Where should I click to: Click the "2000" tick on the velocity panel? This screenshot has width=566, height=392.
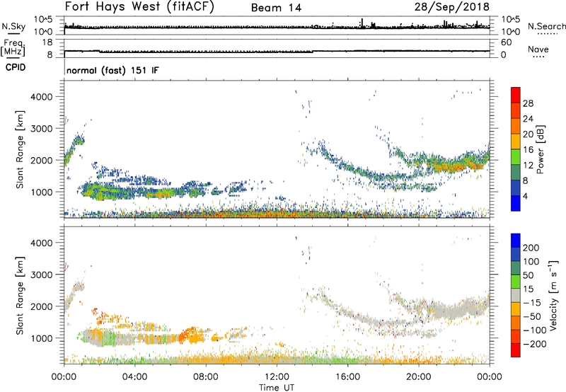coord(41,306)
